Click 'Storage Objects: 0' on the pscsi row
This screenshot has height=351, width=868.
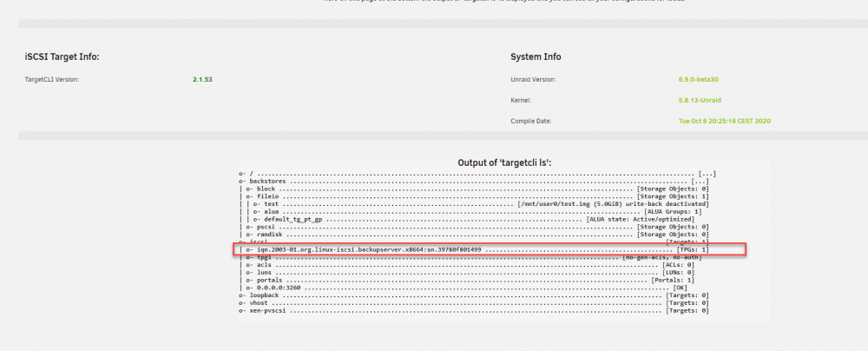coord(673,227)
